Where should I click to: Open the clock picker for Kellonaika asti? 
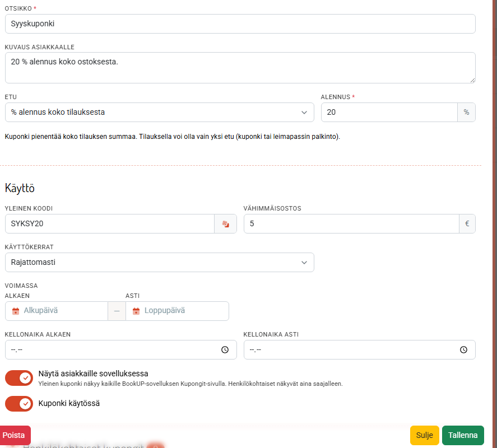463,350
